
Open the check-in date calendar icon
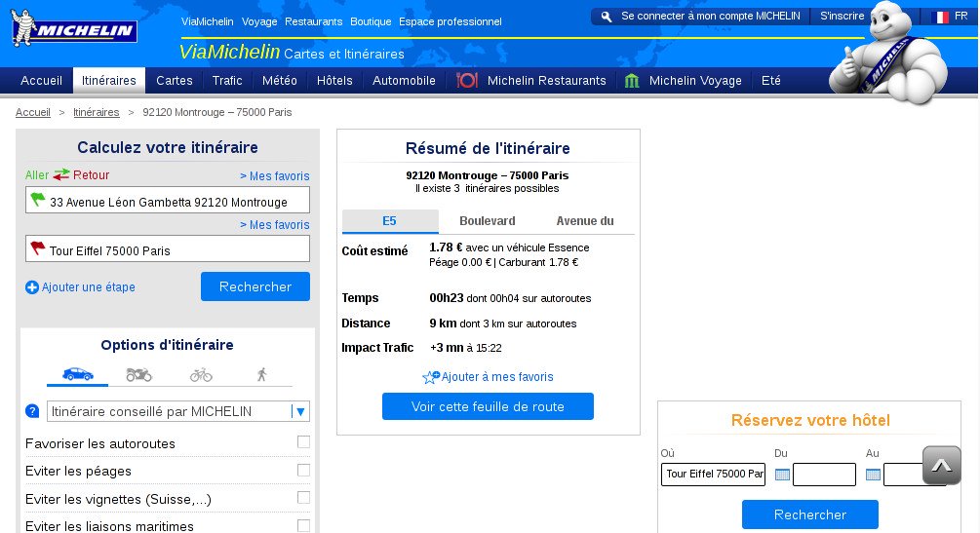coord(782,475)
